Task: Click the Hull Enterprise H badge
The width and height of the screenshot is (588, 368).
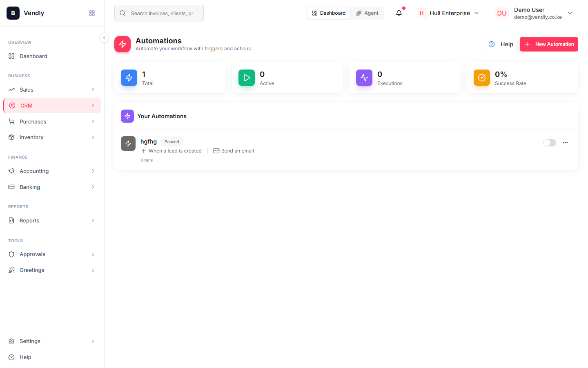Action: (x=422, y=13)
